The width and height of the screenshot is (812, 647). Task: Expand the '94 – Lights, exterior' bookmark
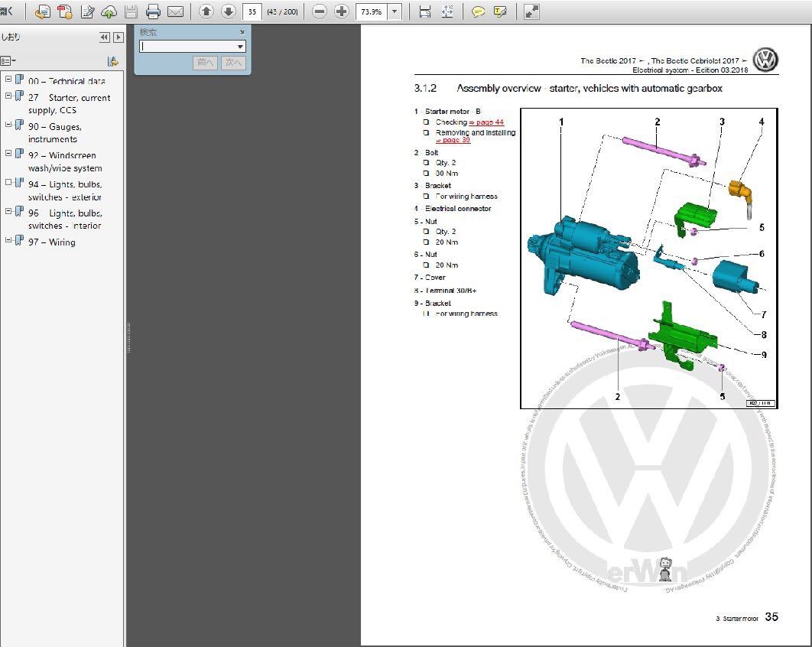[x=8, y=182]
